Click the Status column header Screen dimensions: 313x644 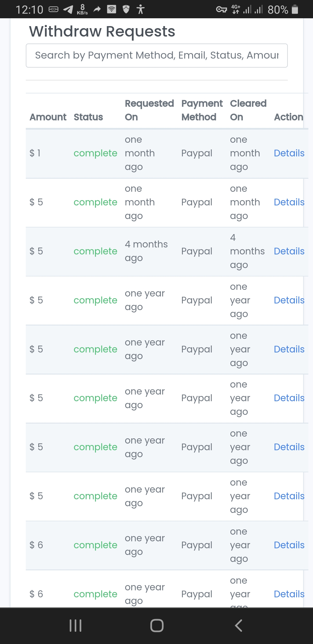[x=88, y=117]
